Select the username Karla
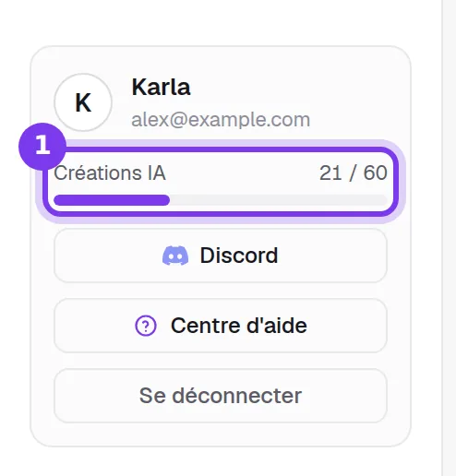The image size is (456, 476). [x=161, y=87]
